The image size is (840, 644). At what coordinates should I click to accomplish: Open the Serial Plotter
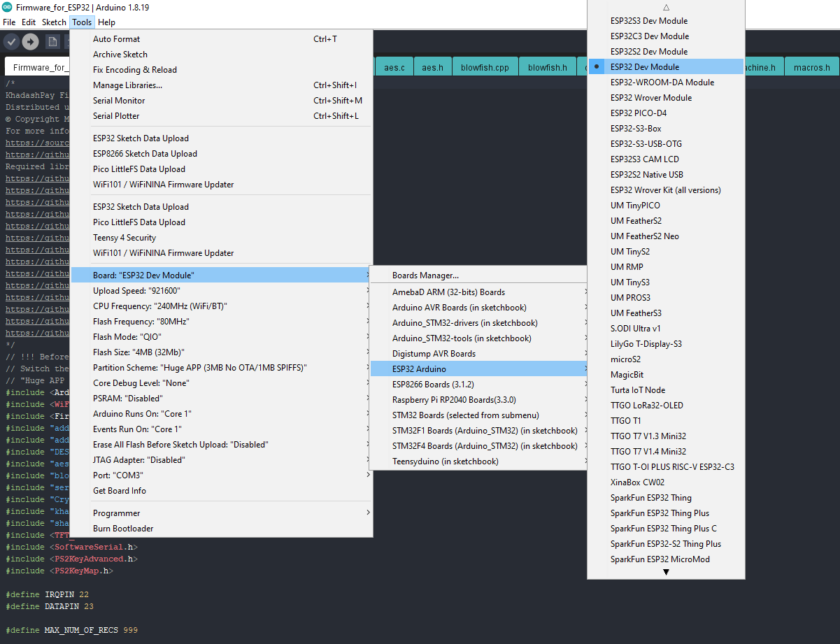[222, 116]
